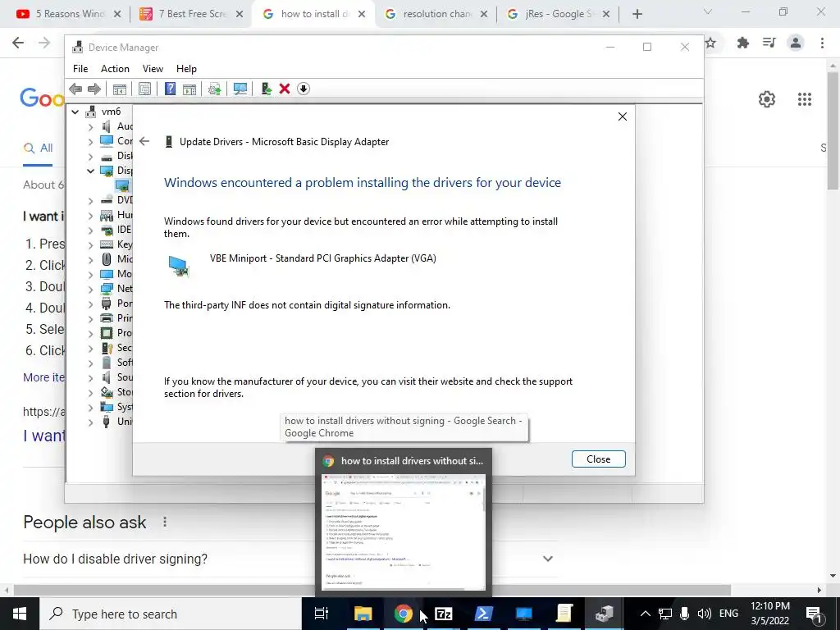Click the 'Sec' security devices category icon
840x630 pixels.
pyautogui.click(x=107, y=348)
